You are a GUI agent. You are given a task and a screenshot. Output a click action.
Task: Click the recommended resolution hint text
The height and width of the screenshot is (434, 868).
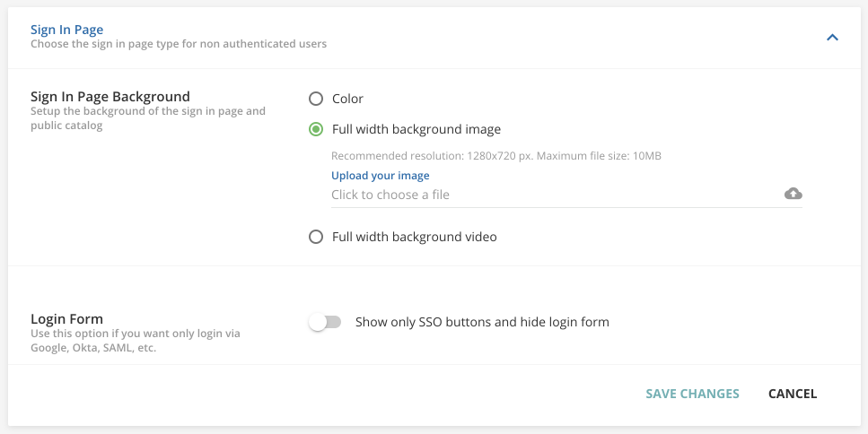tap(496, 156)
